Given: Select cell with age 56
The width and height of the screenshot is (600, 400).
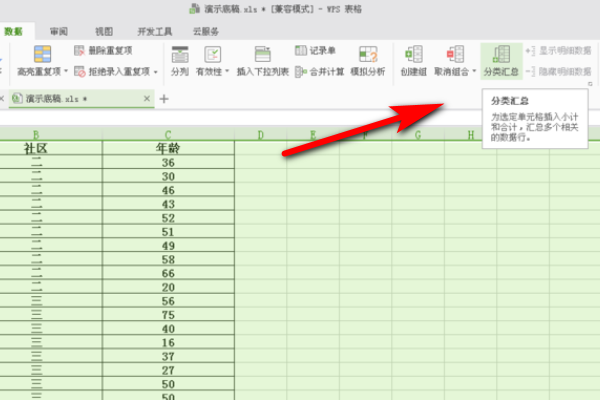Looking at the screenshot, I should [x=168, y=301].
